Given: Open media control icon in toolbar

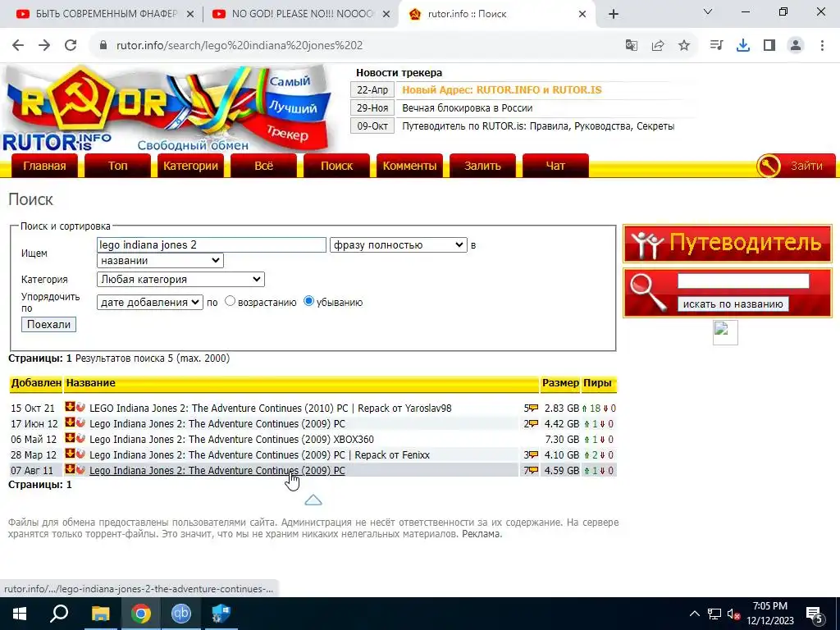Looking at the screenshot, I should (716, 46).
